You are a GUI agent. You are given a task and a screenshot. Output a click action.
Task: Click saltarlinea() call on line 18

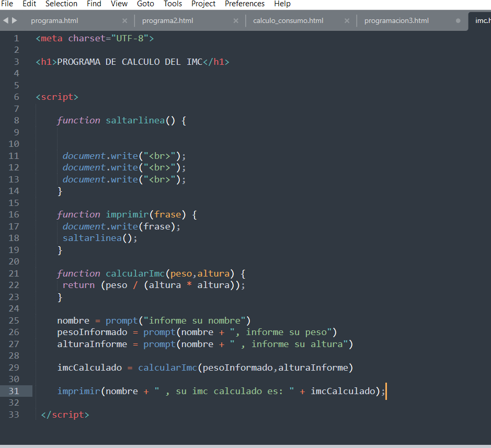click(x=100, y=238)
